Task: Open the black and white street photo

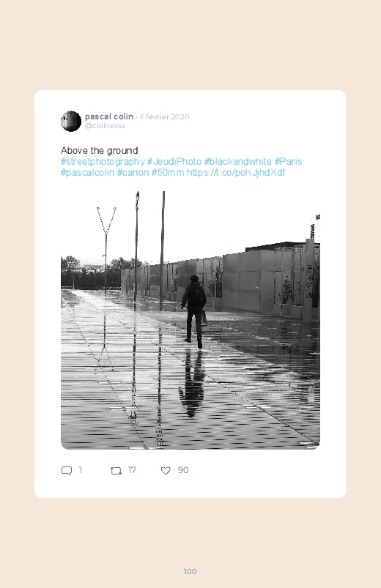Action: [190, 320]
